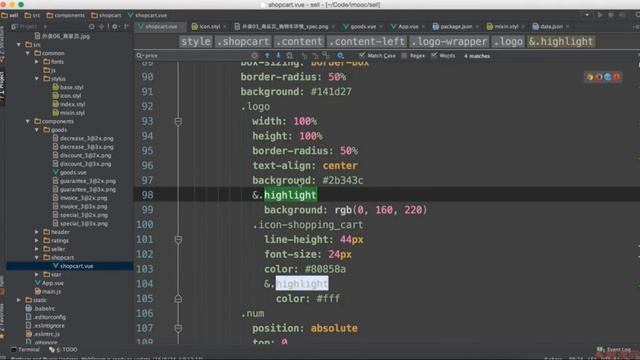Expand the static folder
The height and width of the screenshot is (360, 640).
19,300
